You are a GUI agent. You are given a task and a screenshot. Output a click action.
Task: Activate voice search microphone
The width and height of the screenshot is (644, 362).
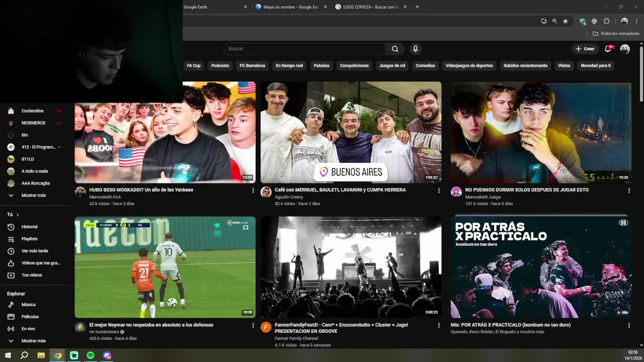pos(415,49)
